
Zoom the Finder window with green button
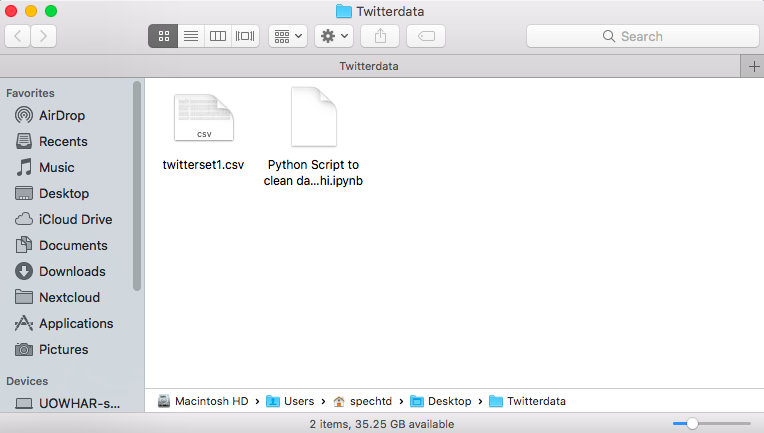pos(51,11)
